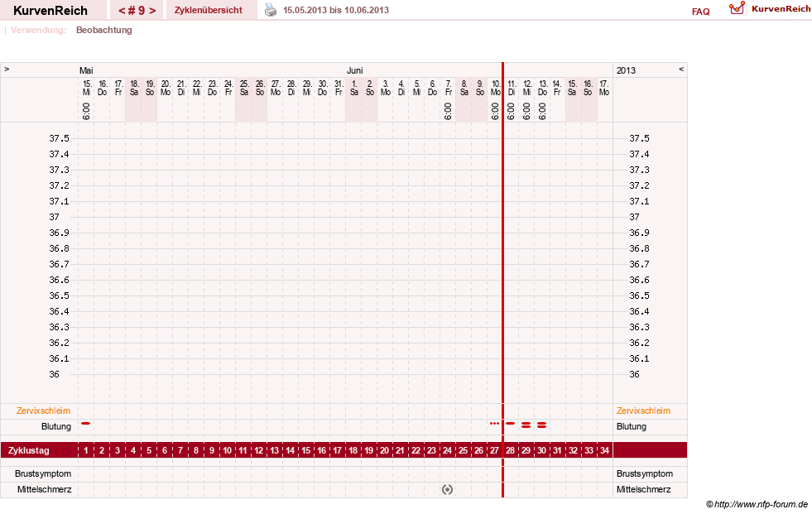
Task: Click the Juni month label
Action: coord(355,70)
